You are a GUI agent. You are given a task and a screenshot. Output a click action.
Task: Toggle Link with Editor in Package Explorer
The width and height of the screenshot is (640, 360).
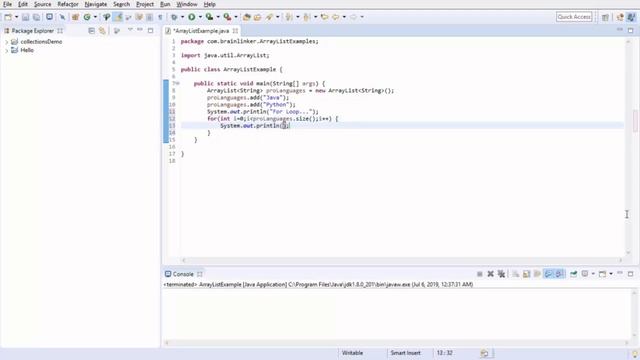[102, 31]
